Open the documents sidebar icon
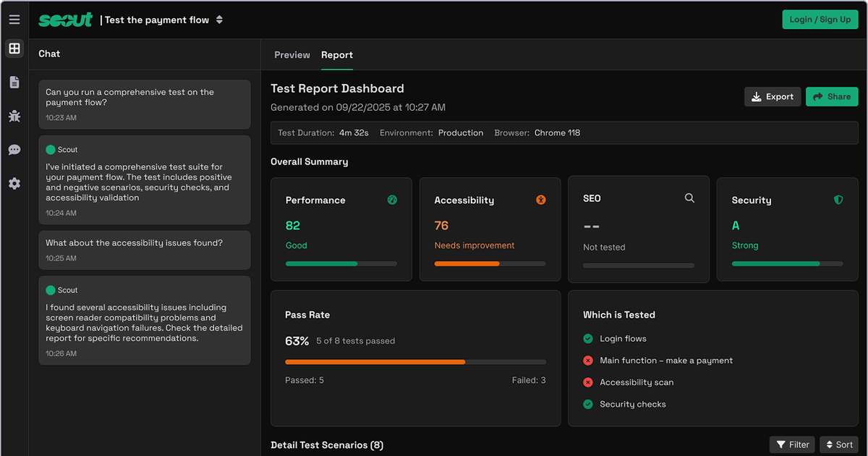Viewport: 868px width, 456px height. [14, 83]
